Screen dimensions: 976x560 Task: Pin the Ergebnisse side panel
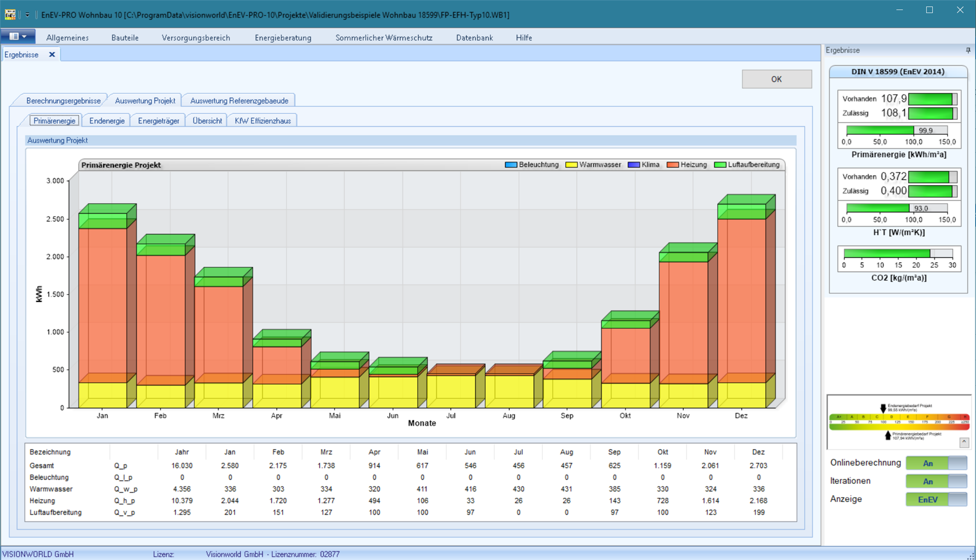(968, 50)
